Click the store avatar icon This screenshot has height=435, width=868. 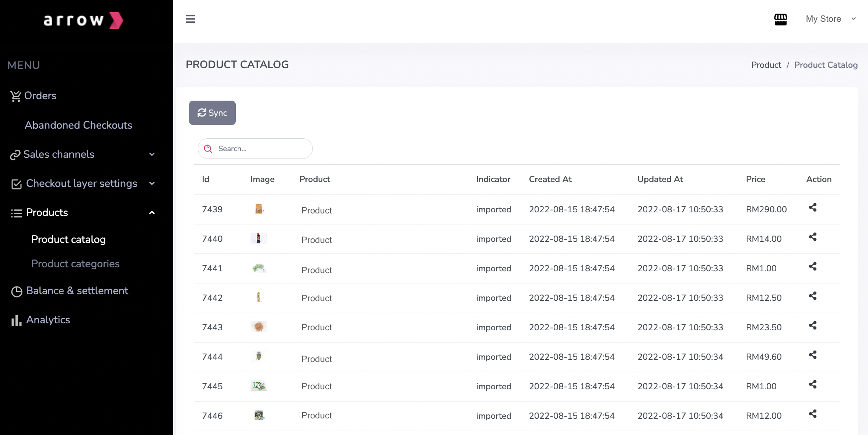[x=780, y=19]
